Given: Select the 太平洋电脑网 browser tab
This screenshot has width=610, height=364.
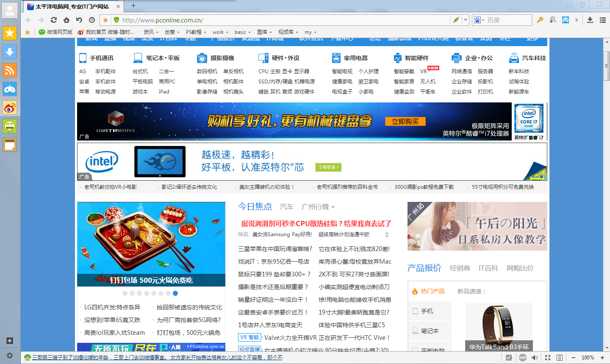Looking at the screenshot, I should click(x=73, y=6).
